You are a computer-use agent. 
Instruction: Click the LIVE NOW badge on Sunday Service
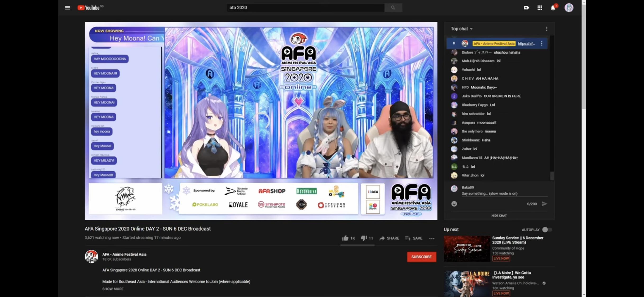tap(501, 258)
